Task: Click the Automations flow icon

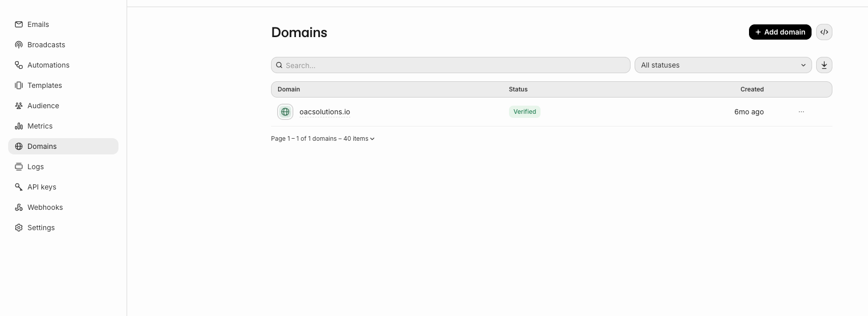Action: point(19,65)
